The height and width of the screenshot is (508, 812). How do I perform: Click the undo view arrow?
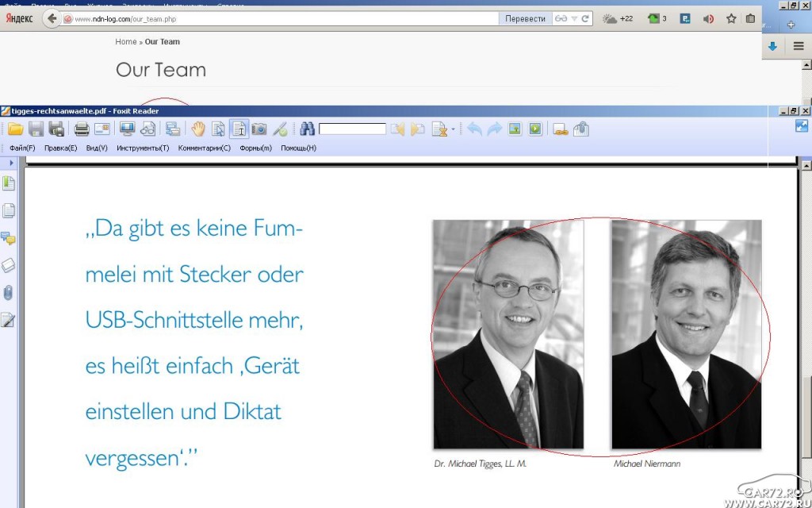[474, 129]
